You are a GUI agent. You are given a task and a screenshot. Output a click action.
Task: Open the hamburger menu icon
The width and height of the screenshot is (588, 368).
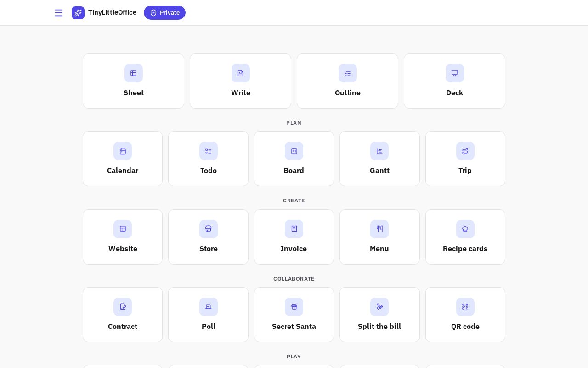pos(59,13)
